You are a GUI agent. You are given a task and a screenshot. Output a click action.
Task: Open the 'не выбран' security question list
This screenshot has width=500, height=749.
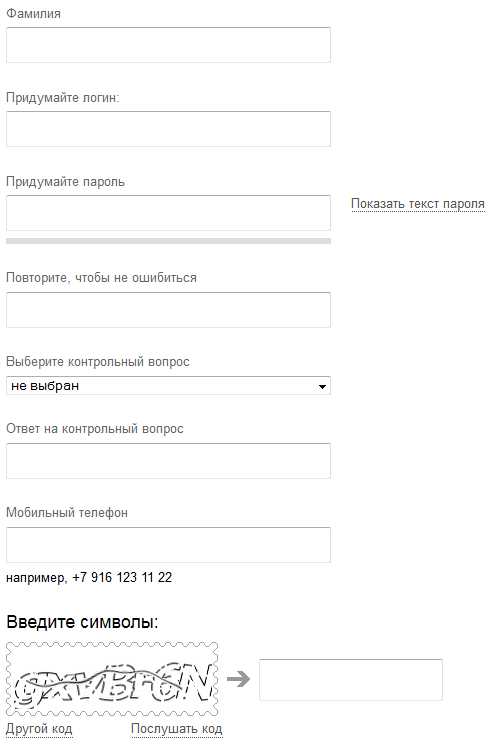pyautogui.click(x=168, y=386)
